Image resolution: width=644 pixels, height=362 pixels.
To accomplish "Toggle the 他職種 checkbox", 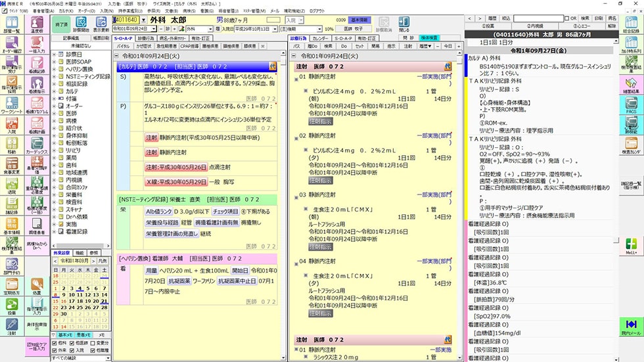I will (x=93, y=351).
